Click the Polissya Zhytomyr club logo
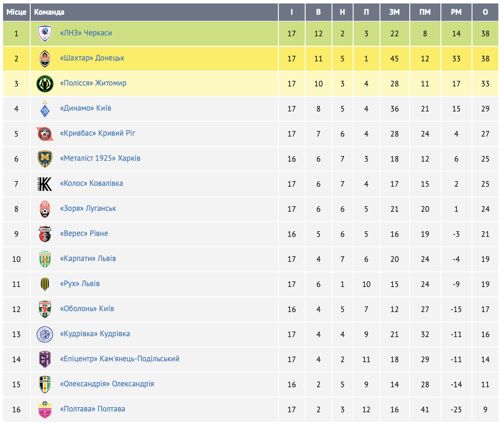Screen dimensions: 504x427 [x=45, y=83]
